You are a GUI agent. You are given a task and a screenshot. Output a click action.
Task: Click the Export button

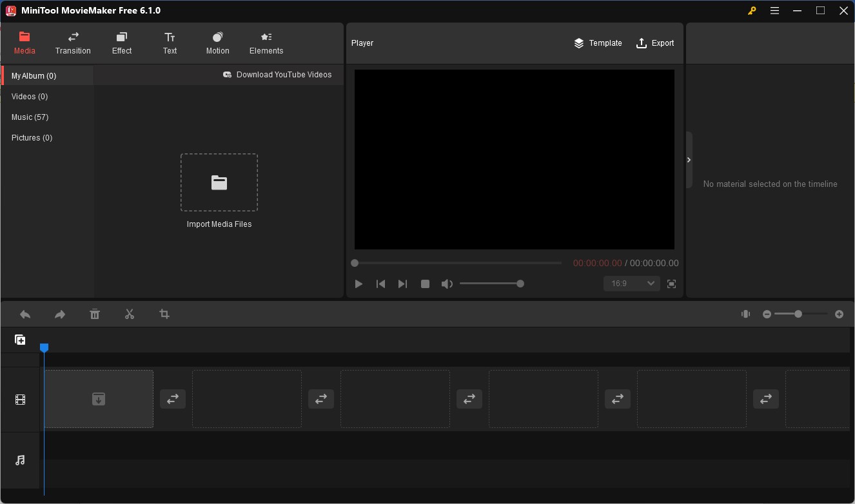click(x=655, y=43)
